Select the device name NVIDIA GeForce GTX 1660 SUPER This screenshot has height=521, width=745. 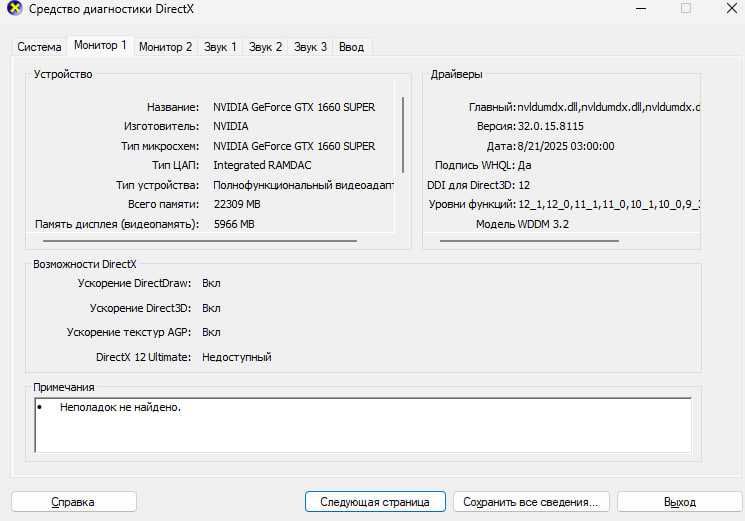[294, 107]
